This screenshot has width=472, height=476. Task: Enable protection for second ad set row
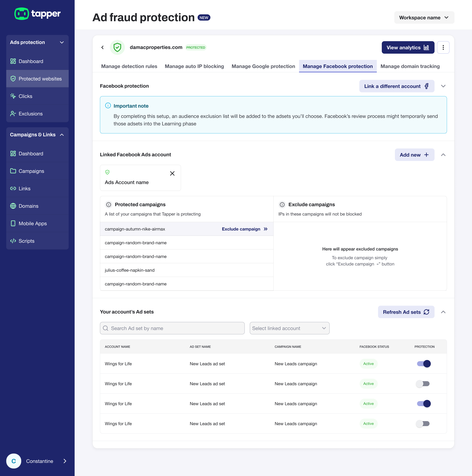tap(423, 384)
